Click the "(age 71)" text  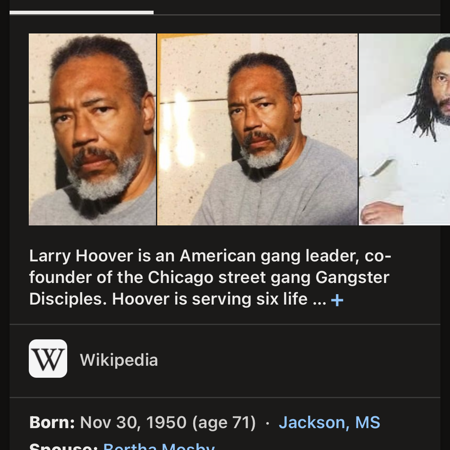tap(224, 422)
